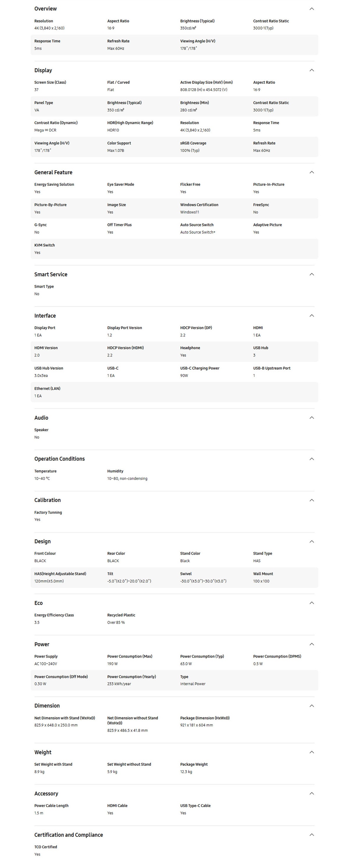Screen dimensions: 349x868
Task: Collapse the Smart Service section chevron
Action: [x=312, y=274]
